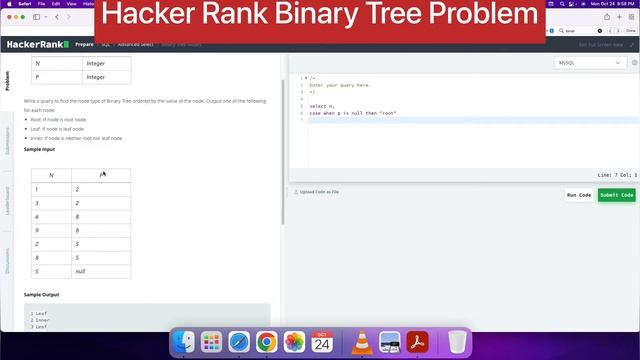640x360 pixels.
Task: Click the '2 Inner' sample output line
Action: point(40,320)
